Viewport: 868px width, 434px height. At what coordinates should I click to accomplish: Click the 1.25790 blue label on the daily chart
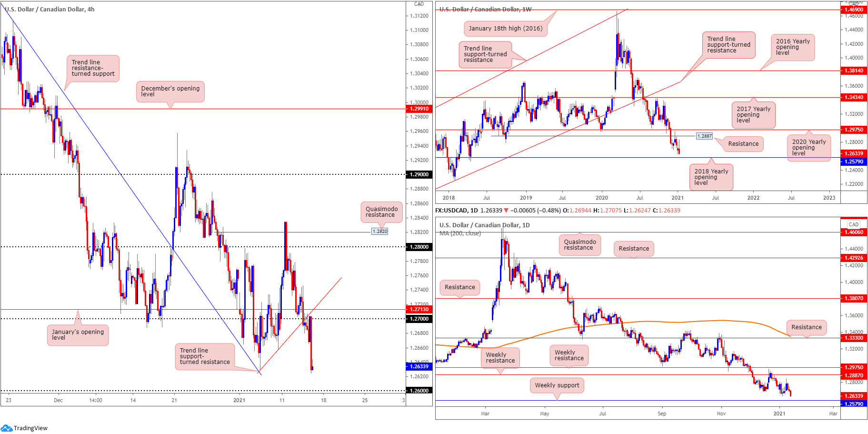(x=854, y=404)
